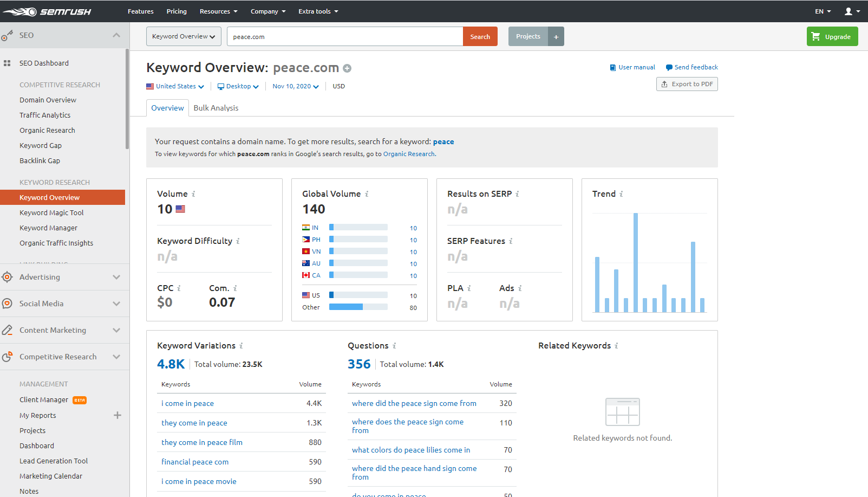Open Domain Overview in sidebar

(x=48, y=100)
